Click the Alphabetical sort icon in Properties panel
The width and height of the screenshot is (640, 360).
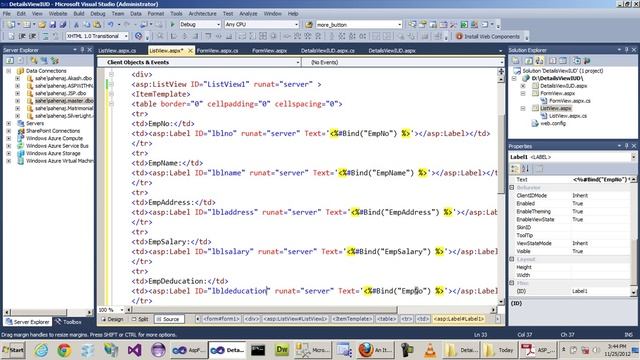(525, 168)
